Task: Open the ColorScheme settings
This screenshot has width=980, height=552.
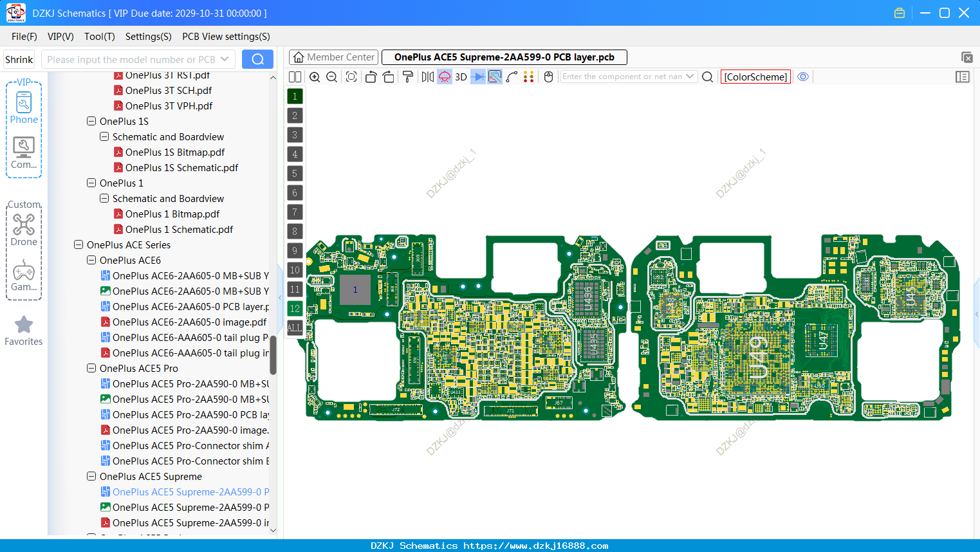Action: (755, 77)
